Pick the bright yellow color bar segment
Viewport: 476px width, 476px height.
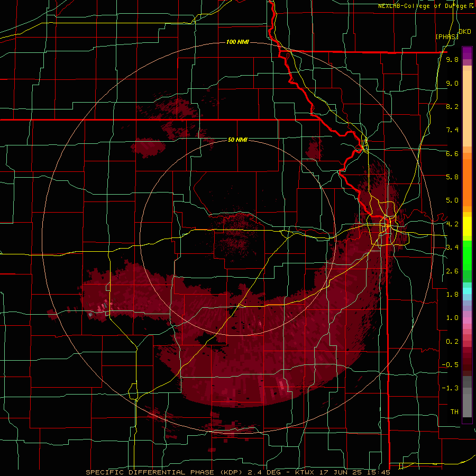coord(467,226)
